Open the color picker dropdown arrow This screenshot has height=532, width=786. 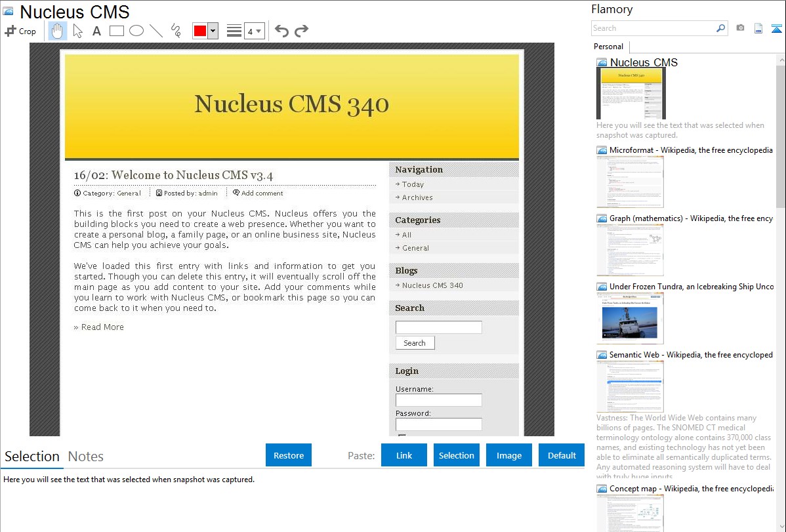click(213, 31)
